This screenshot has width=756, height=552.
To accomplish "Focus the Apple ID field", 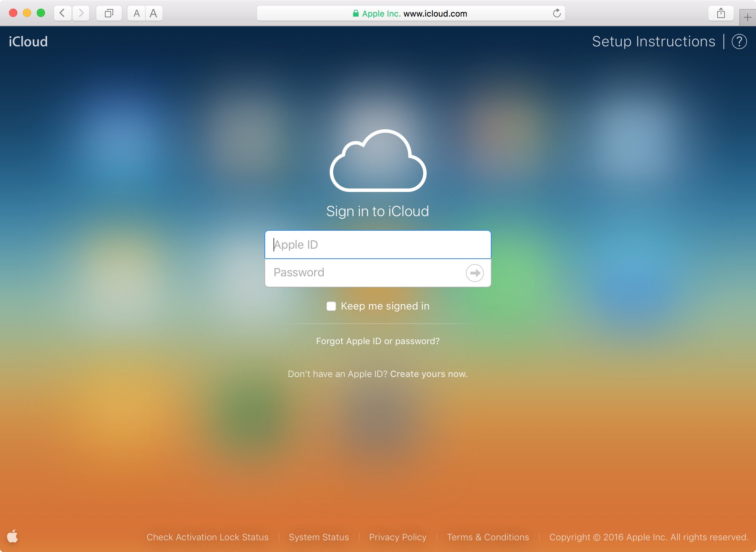I will (378, 245).
